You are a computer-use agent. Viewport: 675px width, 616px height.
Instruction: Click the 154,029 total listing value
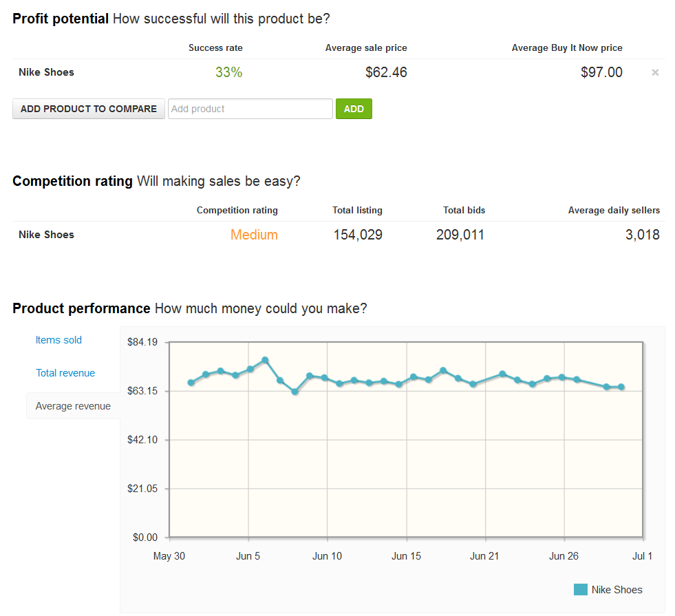358,235
